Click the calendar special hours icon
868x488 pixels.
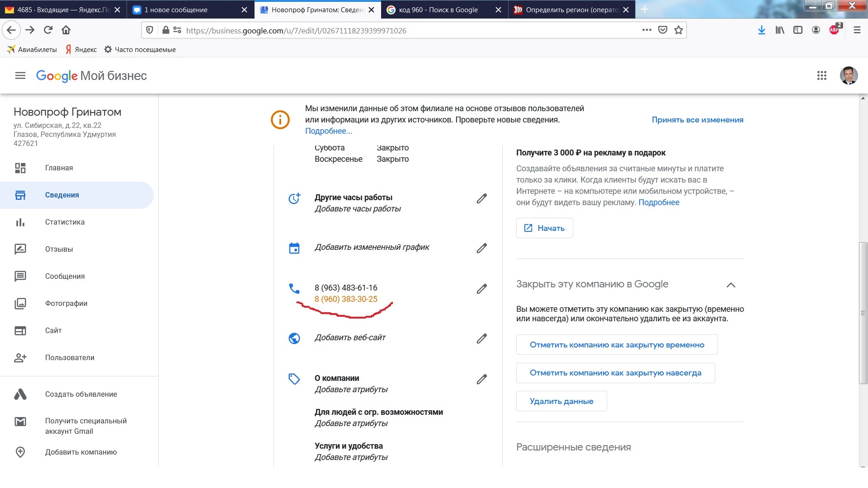[x=294, y=248]
